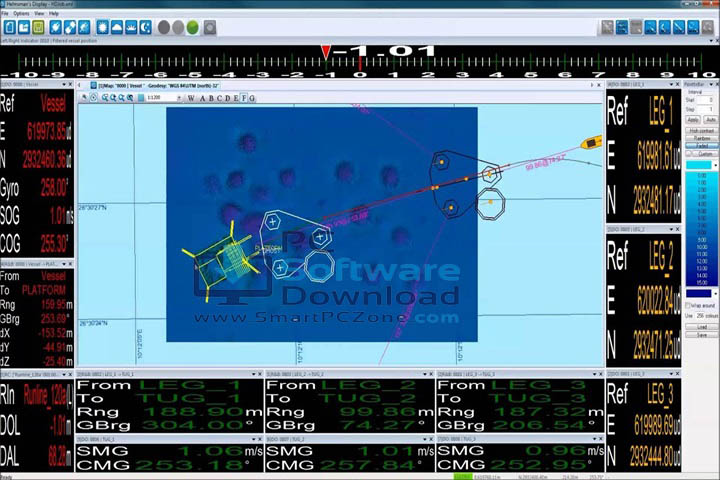Toggle map view preset G
The width and height of the screenshot is (720, 480).
252,98
